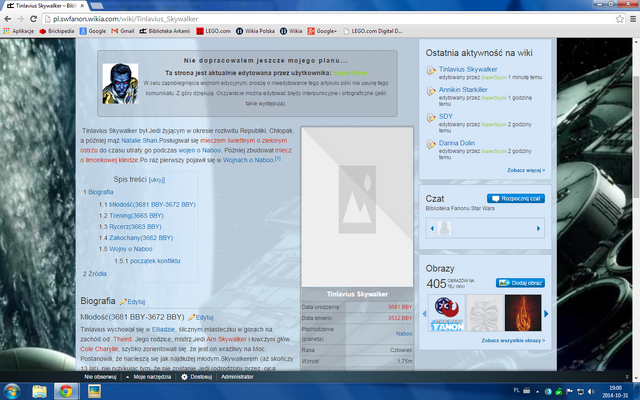Click the edit icon next to Darina Dolin activity
640x400 pixels.
click(431, 144)
